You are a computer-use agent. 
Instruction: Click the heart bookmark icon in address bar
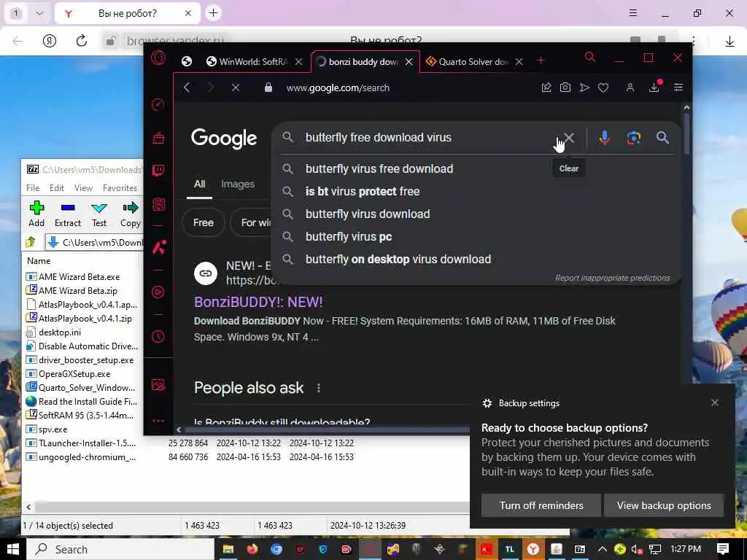pyautogui.click(x=603, y=87)
